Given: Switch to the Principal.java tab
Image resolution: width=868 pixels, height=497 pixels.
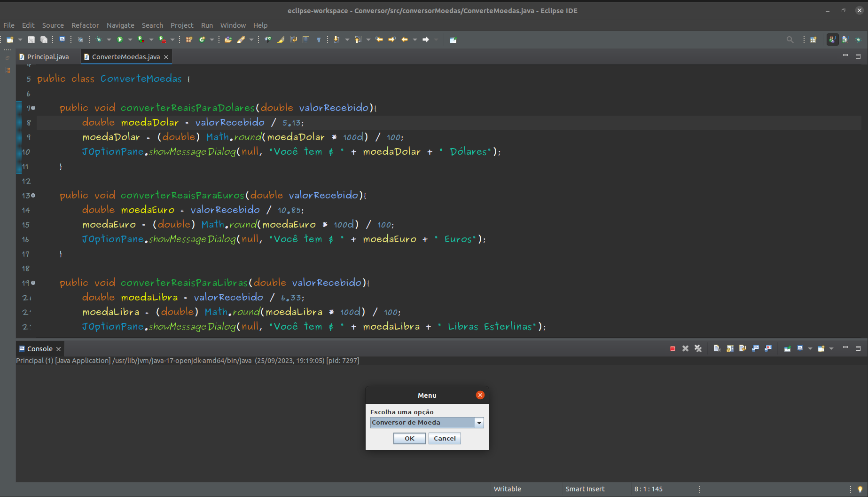Looking at the screenshot, I should [x=47, y=56].
